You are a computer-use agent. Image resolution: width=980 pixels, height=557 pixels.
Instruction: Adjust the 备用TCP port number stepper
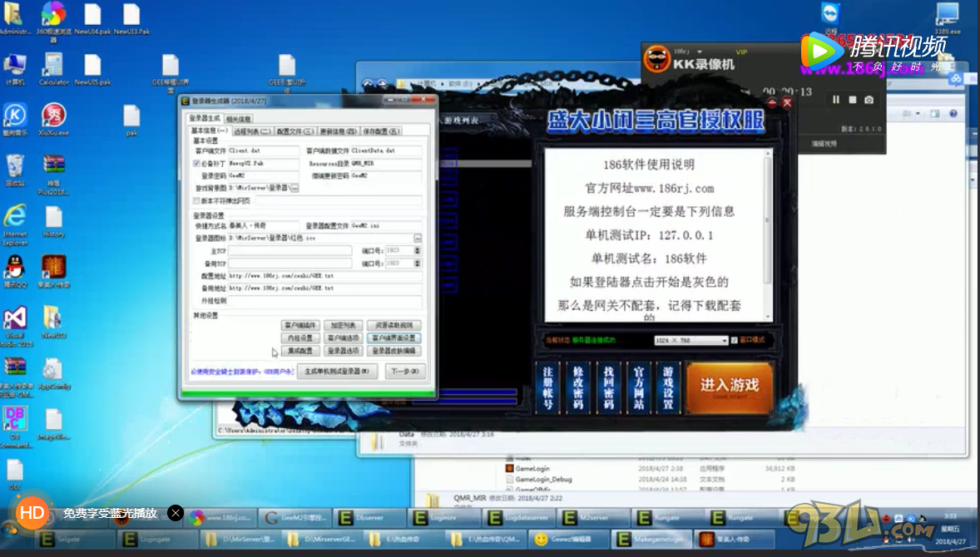[x=418, y=263]
